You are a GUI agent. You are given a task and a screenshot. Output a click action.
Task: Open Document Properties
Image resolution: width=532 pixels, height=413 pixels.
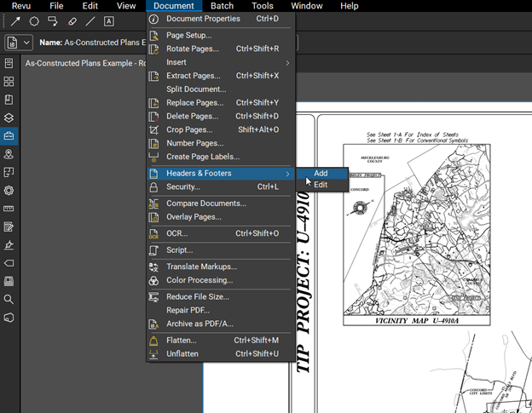click(220, 19)
